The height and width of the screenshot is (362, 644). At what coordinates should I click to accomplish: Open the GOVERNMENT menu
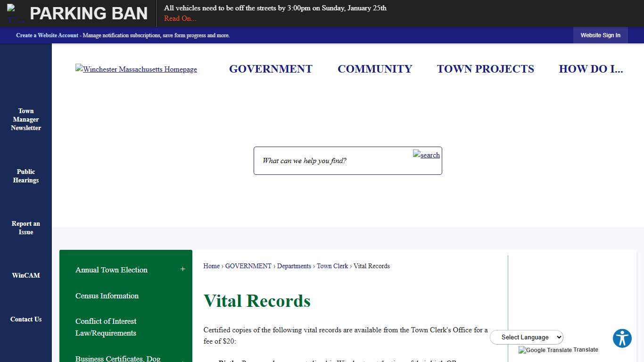tap(271, 69)
